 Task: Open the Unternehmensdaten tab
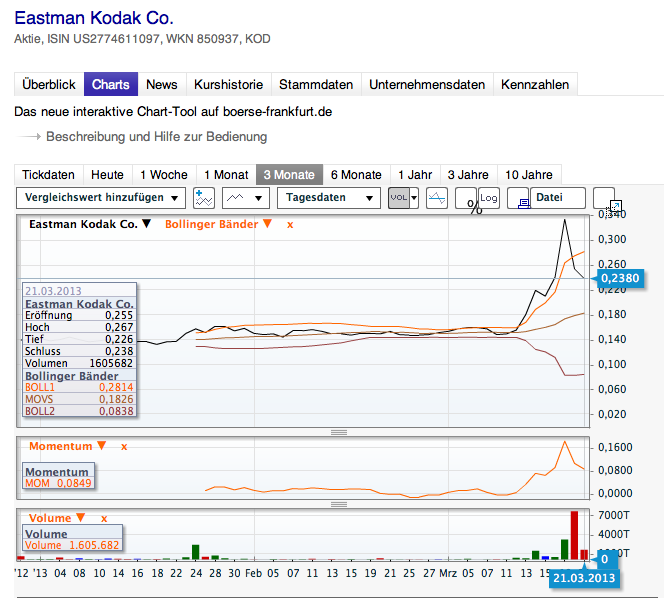tap(427, 84)
